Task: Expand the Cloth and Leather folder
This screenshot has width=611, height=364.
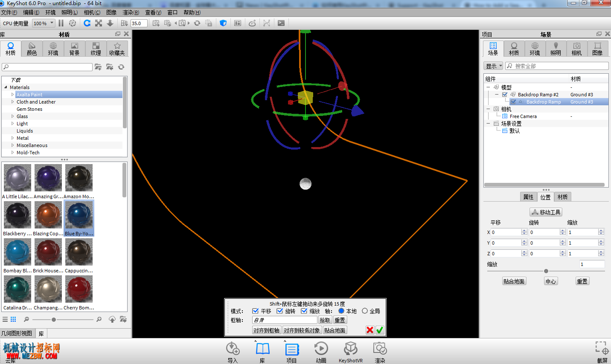Action: point(12,102)
